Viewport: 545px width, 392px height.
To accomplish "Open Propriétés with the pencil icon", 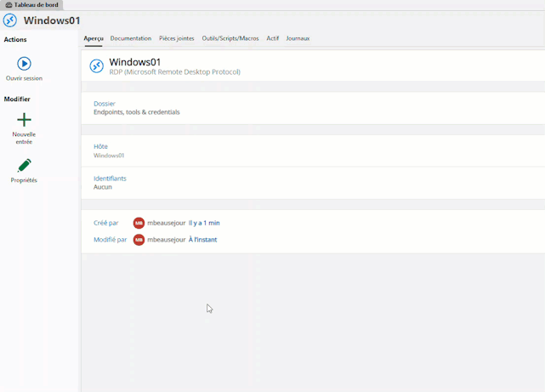I will point(24,165).
